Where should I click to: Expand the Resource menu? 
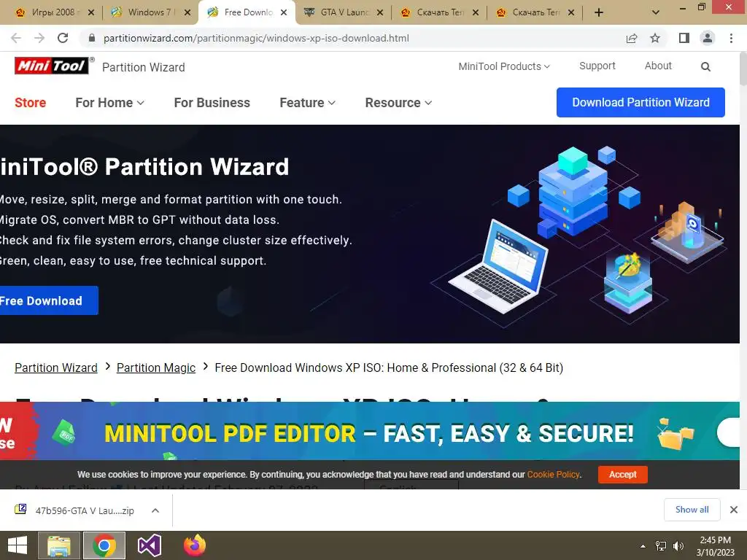click(398, 102)
